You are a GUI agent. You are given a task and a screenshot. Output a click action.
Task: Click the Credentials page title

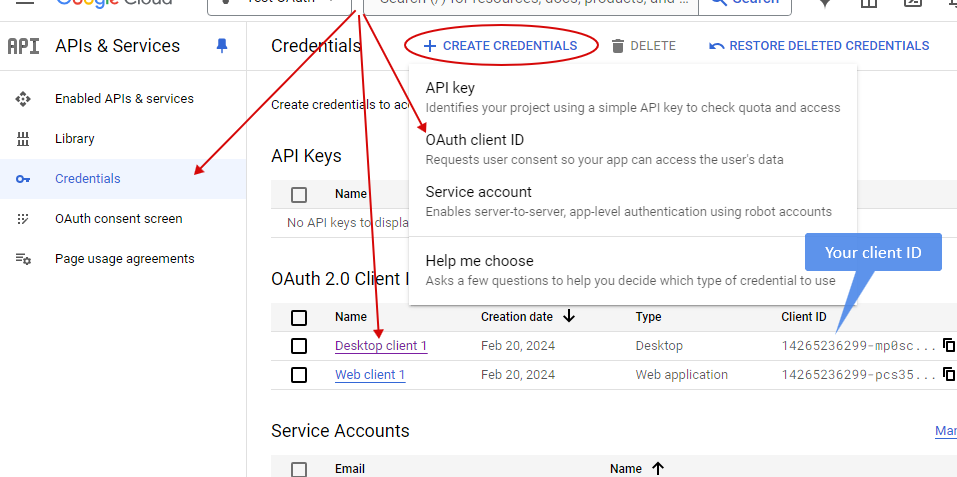[316, 46]
